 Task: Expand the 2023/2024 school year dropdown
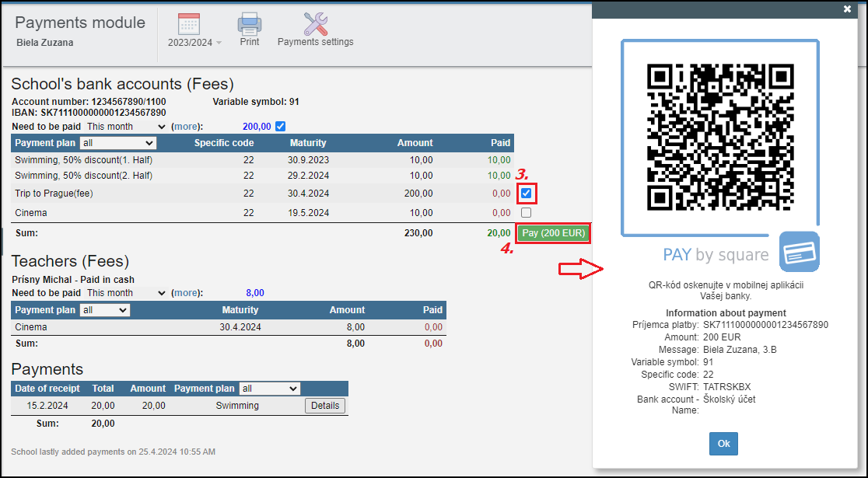pyautogui.click(x=195, y=43)
